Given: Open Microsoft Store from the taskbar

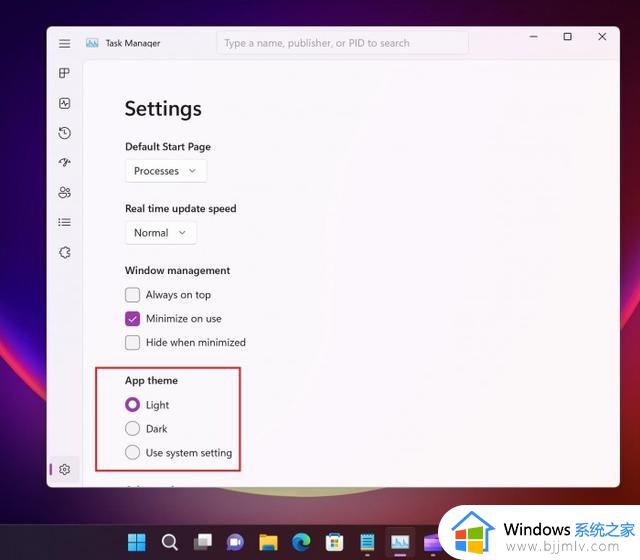Looking at the screenshot, I should click(x=334, y=542).
